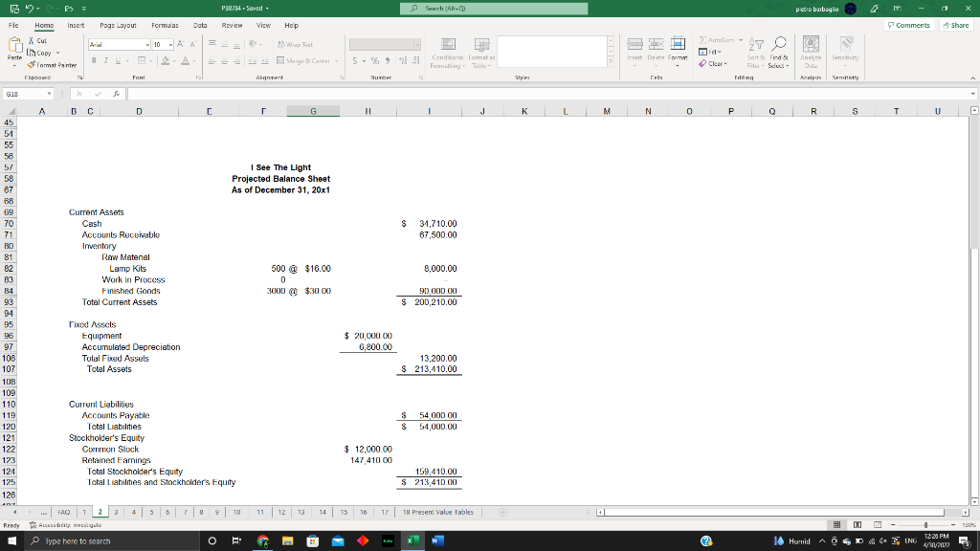The height and width of the screenshot is (551, 980).
Task: Toggle italic formatting
Action: pyautogui.click(x=106, y=60)
